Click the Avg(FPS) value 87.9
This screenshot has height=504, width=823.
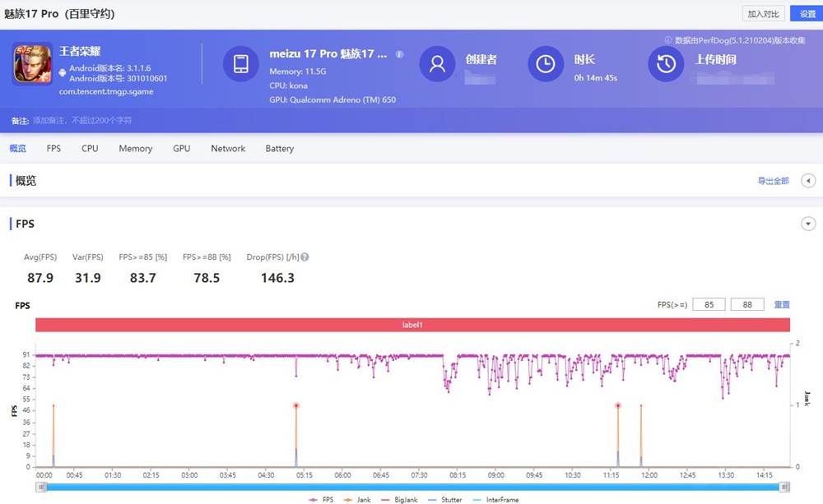pos(40,278)
